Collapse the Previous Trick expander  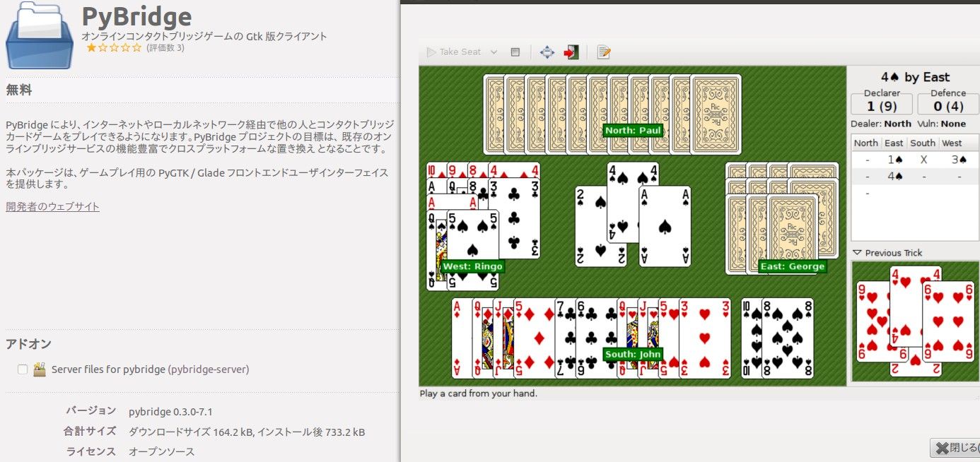pyautogui.click(x=858, y=253)
